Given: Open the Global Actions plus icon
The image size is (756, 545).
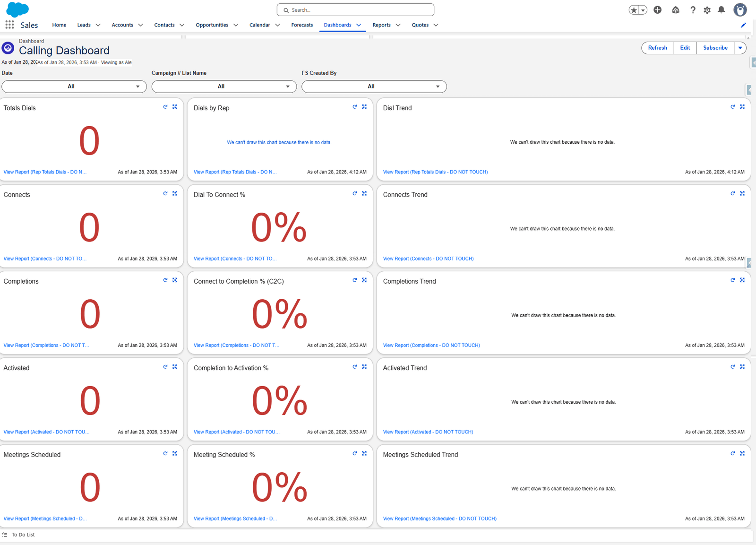Looking at the screenshot, I should tap(657, 10).
